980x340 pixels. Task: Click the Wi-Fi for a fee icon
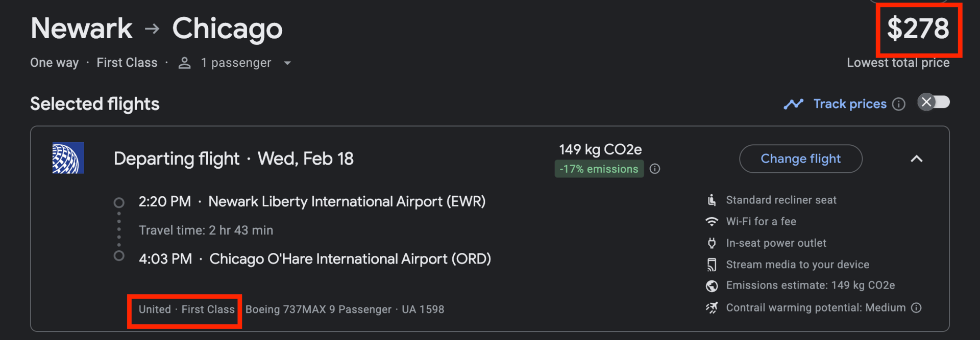[712, 222]
